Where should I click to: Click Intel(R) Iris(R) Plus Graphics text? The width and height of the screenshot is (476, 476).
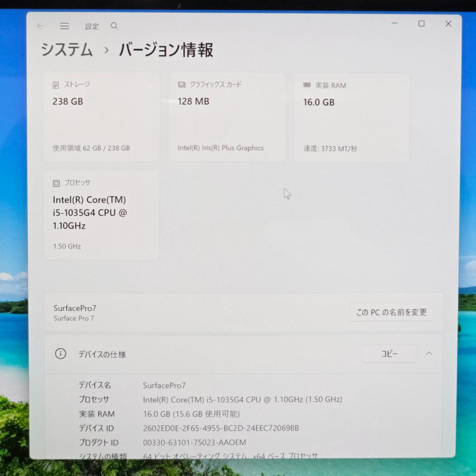click(220, 148)
